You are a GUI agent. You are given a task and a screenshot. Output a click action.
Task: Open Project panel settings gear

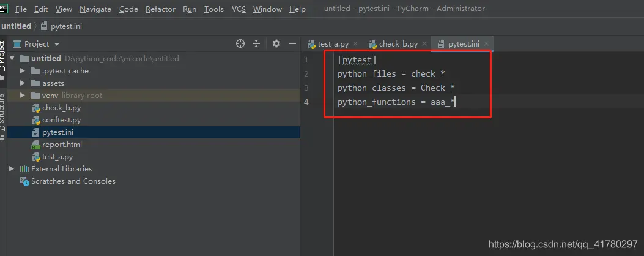click(x=276, y=43)
